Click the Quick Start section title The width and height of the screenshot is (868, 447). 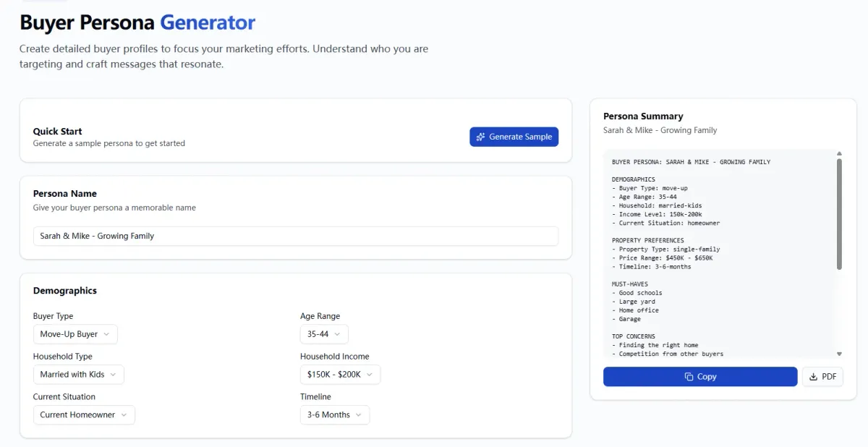58,132
